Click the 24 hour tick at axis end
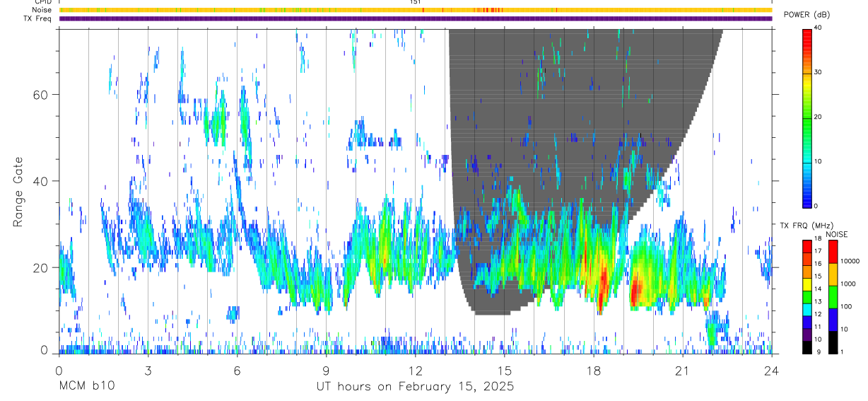The image size is (868, 401). point(771,371)
